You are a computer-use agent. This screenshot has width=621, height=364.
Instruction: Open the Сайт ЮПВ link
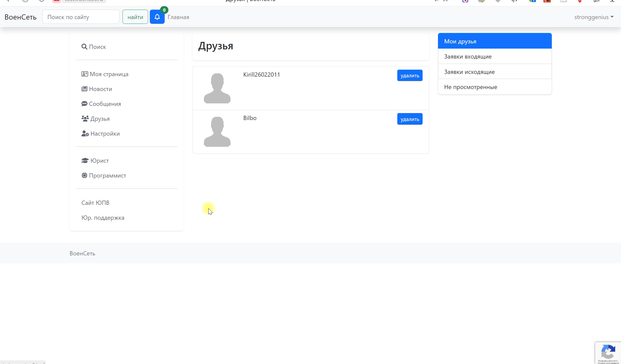tap(95, 203)
